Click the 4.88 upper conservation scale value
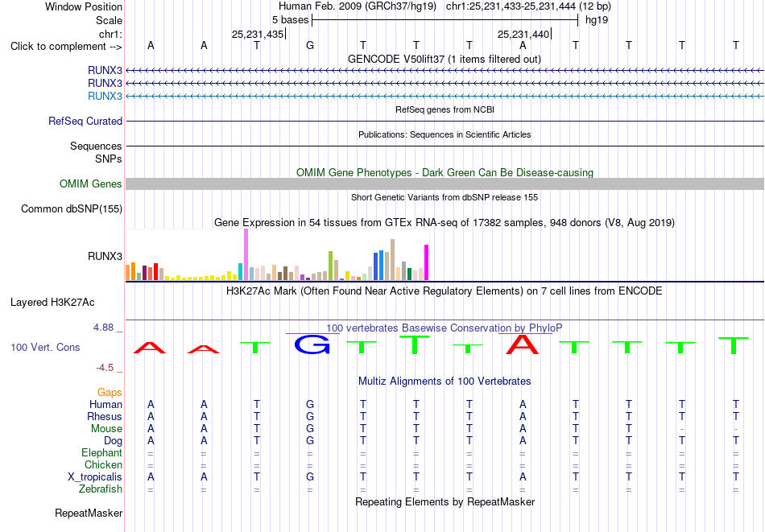This screenshot has height=532, width=765. click(104, 328)
